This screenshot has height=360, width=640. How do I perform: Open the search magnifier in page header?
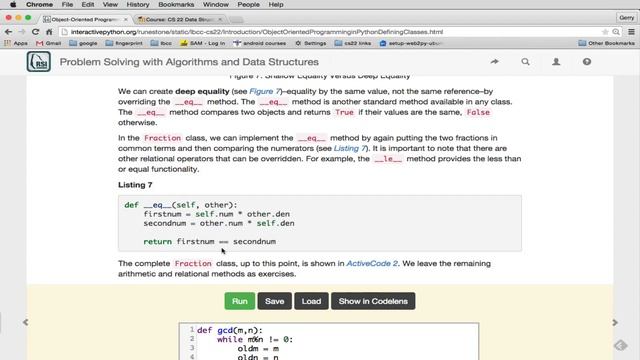pos(525,62)
